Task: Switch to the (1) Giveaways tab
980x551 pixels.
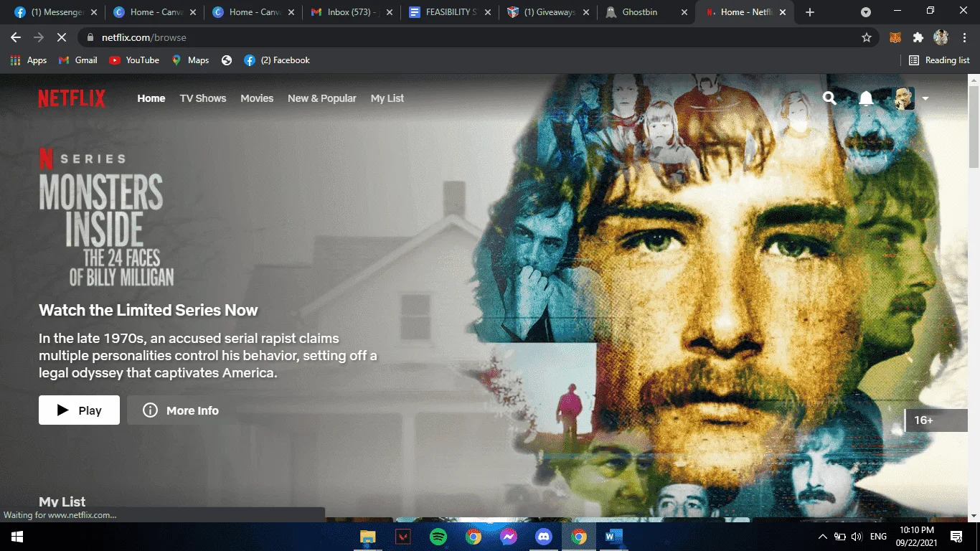Action: click(549, 12)
